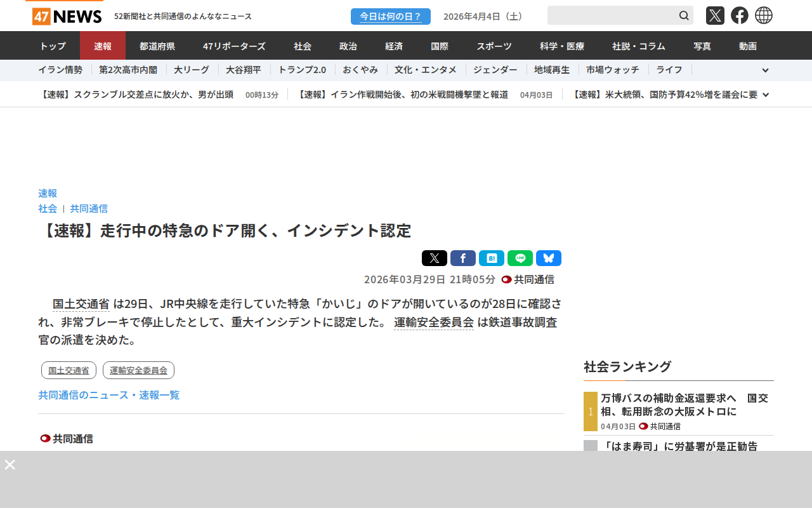The height and width of the screenshot is (508, 812).
Task: Open イラン情勢 topic link
Action: [x=60, y=70]
